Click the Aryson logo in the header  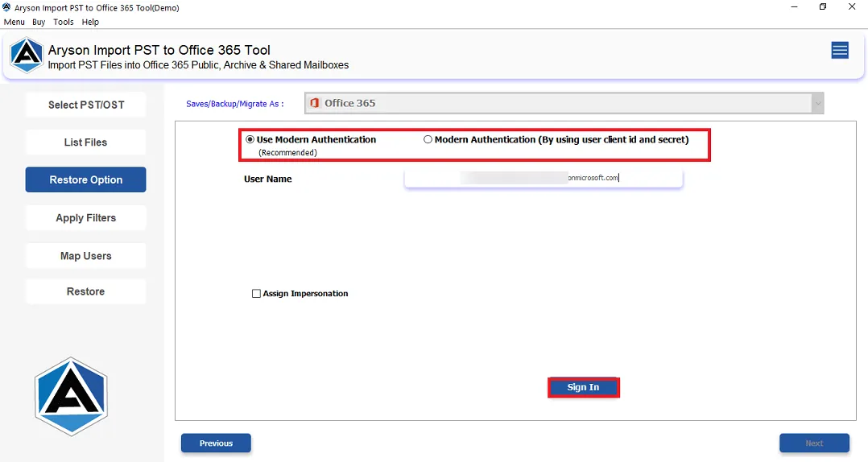coord(27,56)
